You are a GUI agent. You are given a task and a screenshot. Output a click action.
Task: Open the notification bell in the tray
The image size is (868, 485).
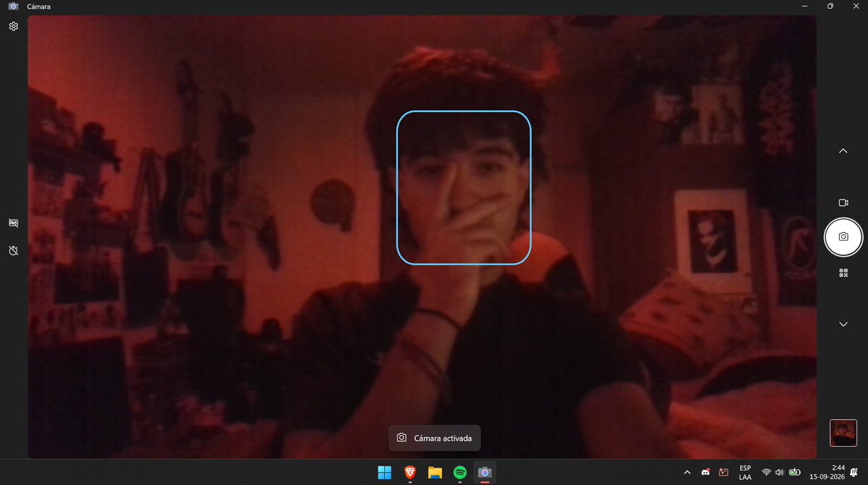(x=854, y=472)
